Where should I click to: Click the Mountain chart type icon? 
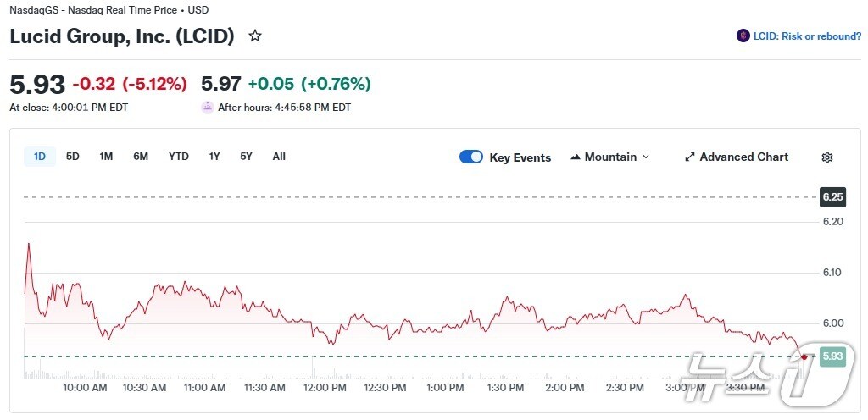[x=576, y=157]
